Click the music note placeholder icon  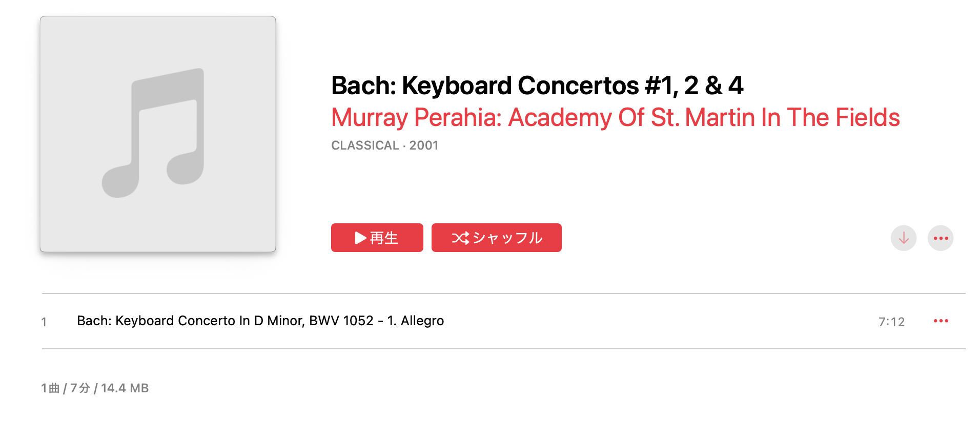(154, 133)
